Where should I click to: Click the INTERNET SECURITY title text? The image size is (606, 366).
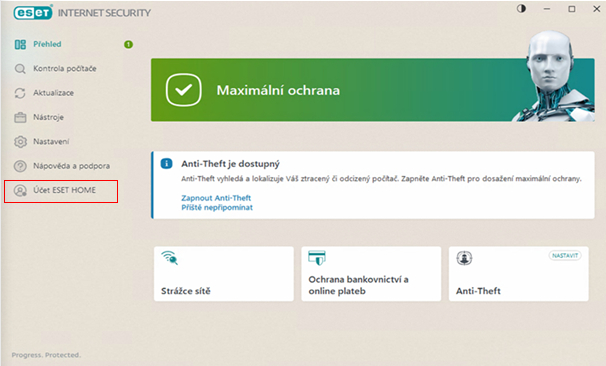104,13
